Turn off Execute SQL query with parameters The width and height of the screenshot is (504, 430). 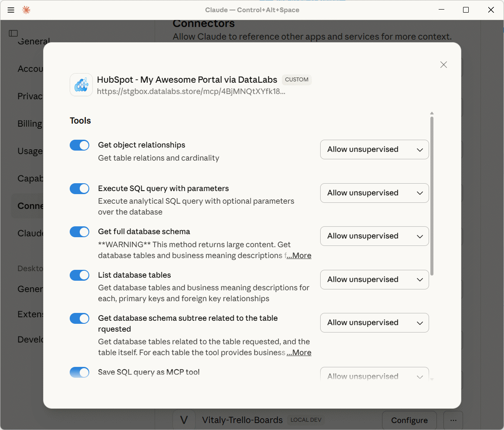(x=79, y=189)
